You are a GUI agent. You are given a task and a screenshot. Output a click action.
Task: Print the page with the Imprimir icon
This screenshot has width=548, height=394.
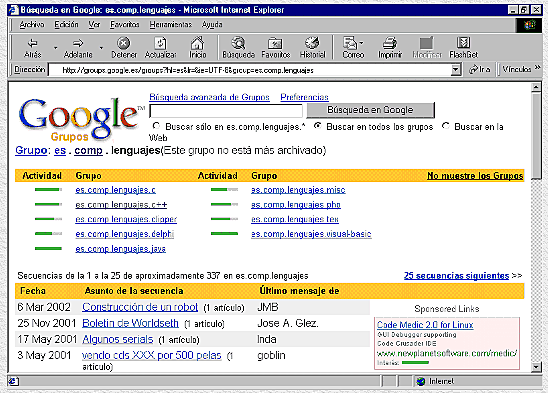tap(390, 43)
